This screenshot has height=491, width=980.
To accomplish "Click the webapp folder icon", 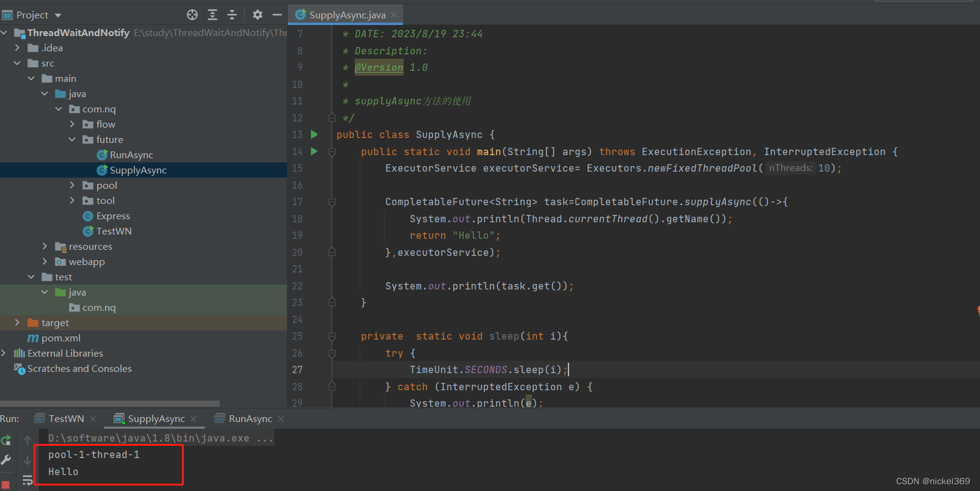I will pos(60,261).
